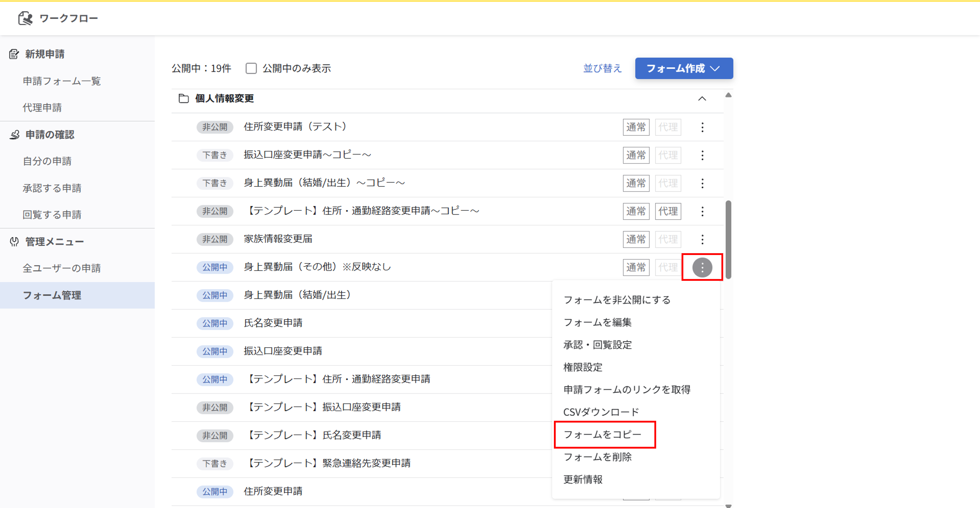Select フォームを削除 menu item
This screenshot has height=508, width=980.
coord(597,457)
